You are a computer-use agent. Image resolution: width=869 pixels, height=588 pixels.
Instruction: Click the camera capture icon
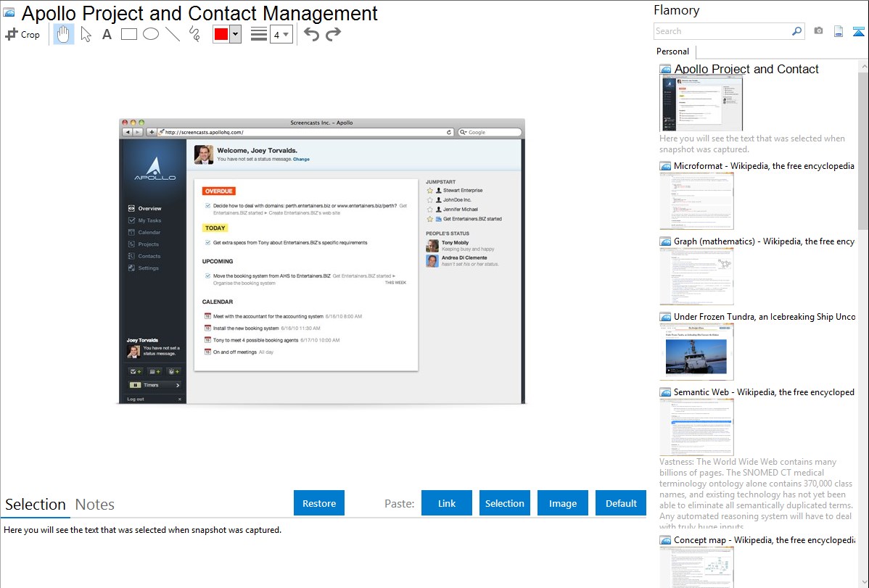pyautogui.click(x=818, y=31)
